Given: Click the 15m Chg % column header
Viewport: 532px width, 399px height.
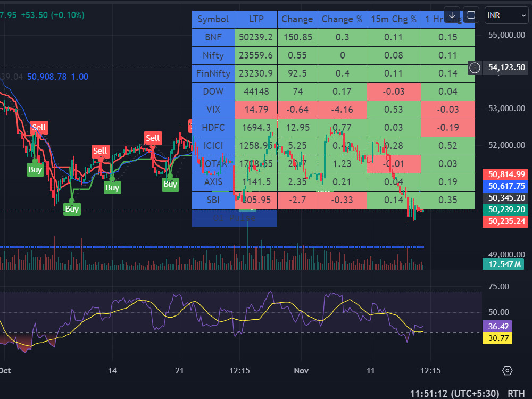Looking at the screenshot, I should (x=394, y=19).
